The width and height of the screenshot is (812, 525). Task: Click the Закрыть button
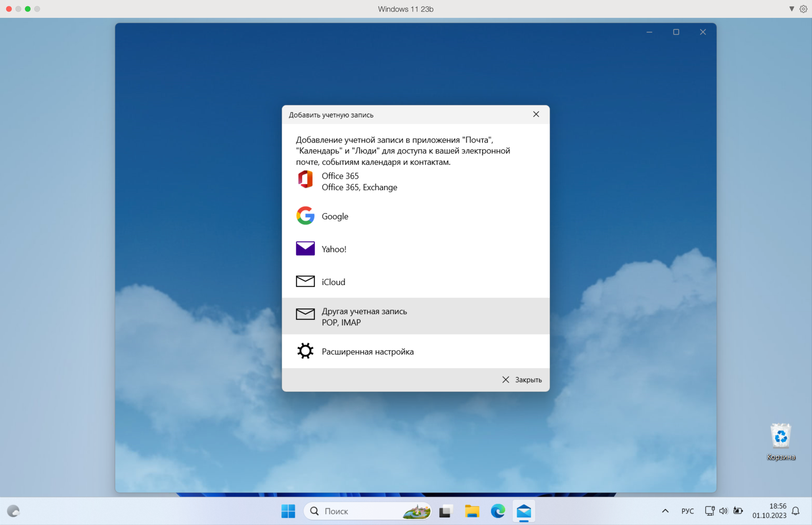click(x=522, y=380)
